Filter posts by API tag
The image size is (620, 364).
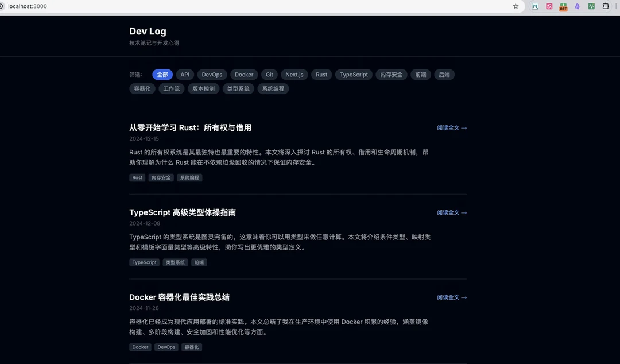pyautogui.click(x=185, y=75)
